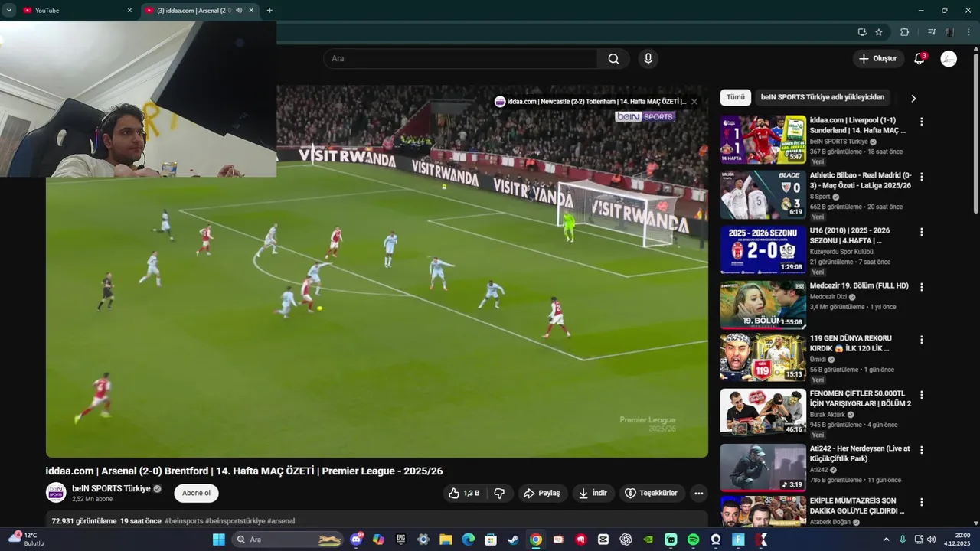This screenshot has width=980, height=551.
Task: Select the Tümü filter chip
Action: point(736,97)
